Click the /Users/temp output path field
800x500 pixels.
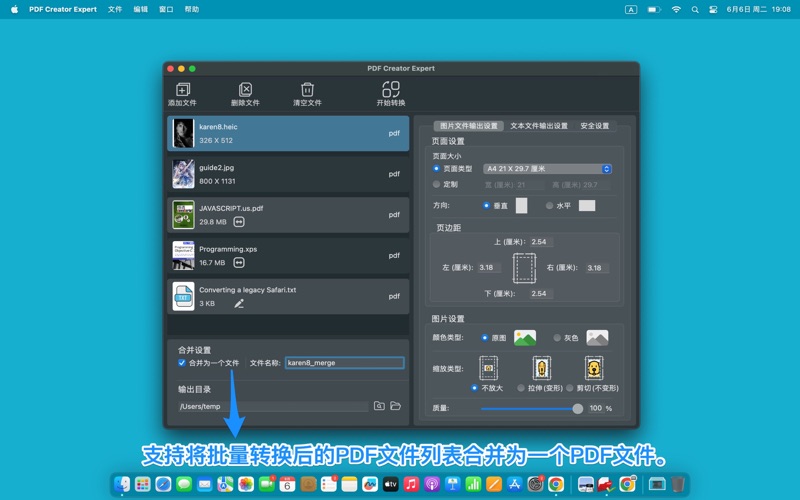273,407
